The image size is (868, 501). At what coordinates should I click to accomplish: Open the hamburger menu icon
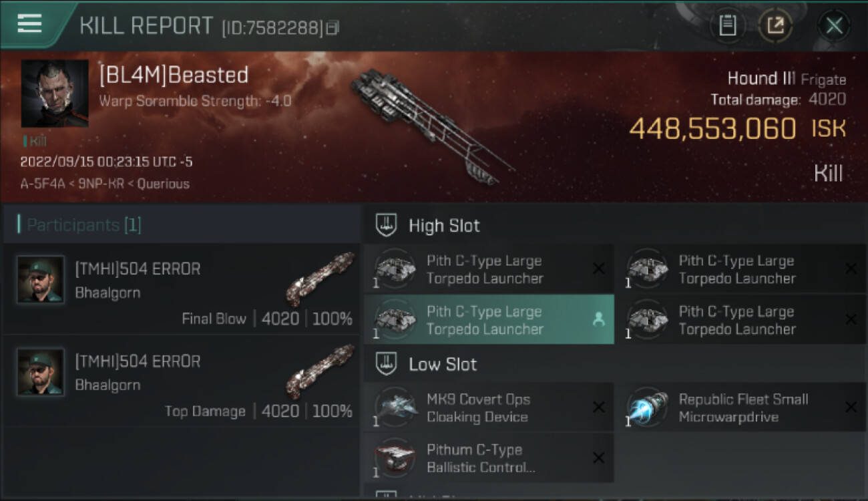(x=29, y=23)
